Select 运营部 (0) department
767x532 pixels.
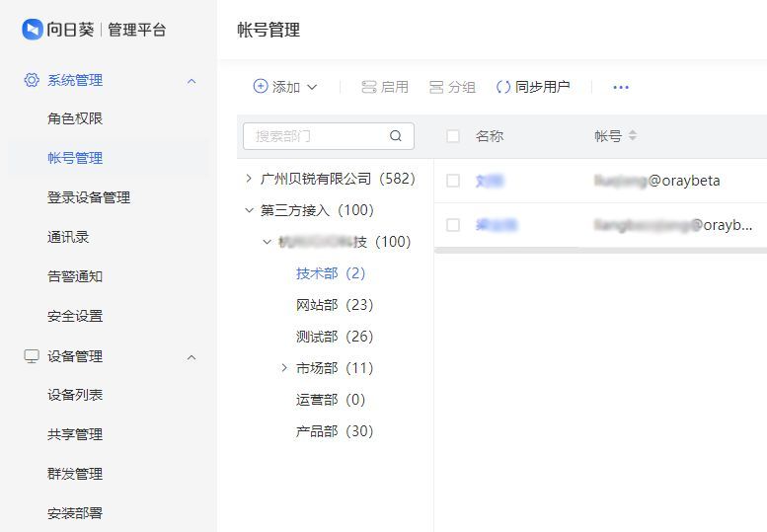(331, 400)
